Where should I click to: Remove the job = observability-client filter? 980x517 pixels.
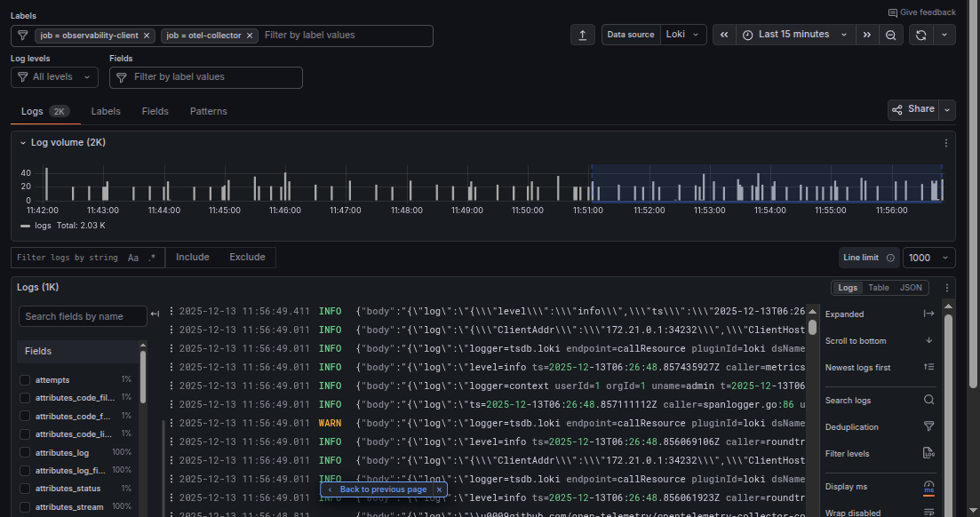(147, 36)
